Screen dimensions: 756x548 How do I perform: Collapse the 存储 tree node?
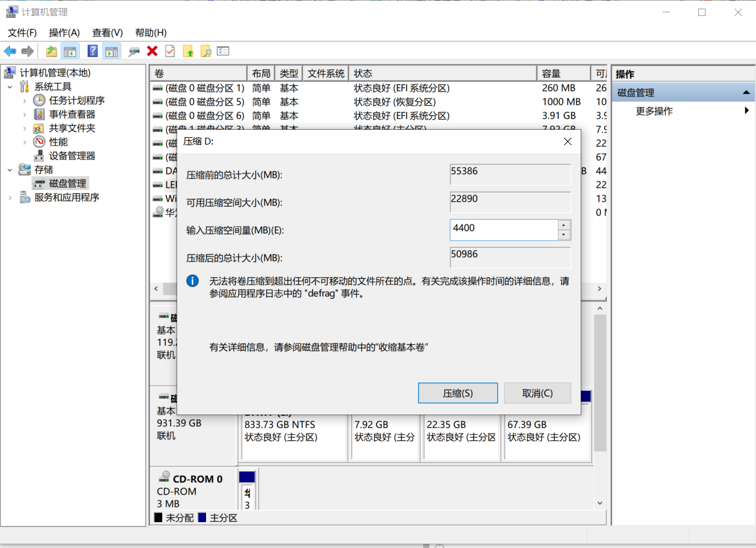point(10,169)
